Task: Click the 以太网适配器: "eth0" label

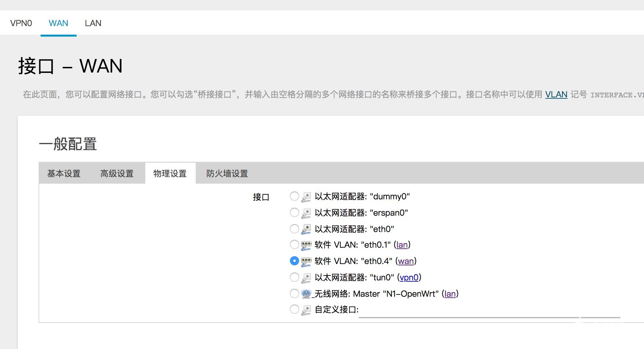Action: pos(354,229)
